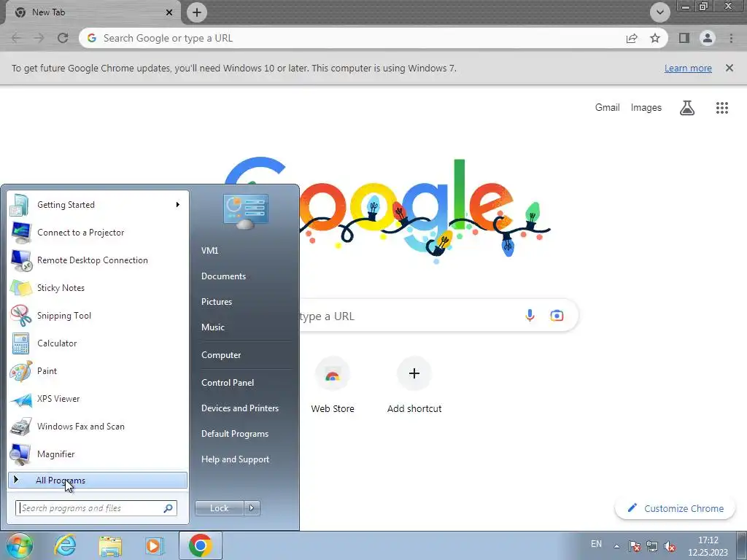Click the user account picture in the Start menu
Screen dimensions: 747x560
[245, 211]
